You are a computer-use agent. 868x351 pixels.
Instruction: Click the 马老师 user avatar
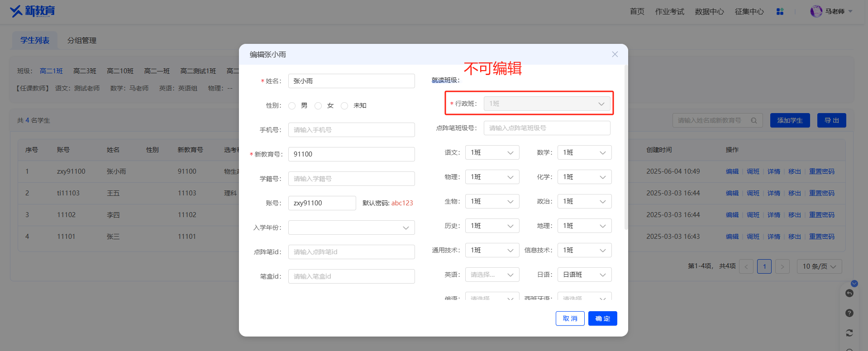tap(816, 11)
